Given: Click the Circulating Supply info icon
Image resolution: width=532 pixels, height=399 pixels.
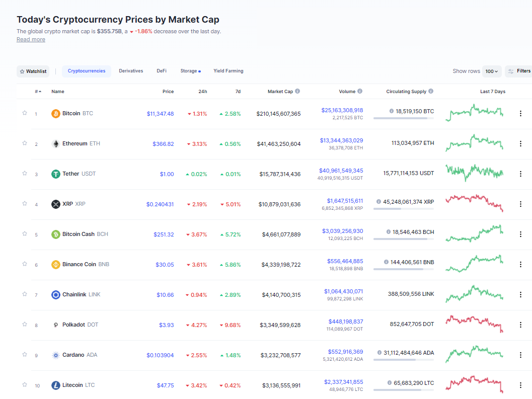Looking at the screenshot, I should pos(431,91).
